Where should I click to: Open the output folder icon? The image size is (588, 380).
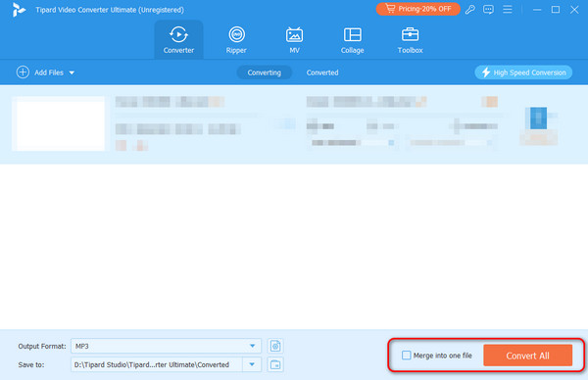click(275, 364)
